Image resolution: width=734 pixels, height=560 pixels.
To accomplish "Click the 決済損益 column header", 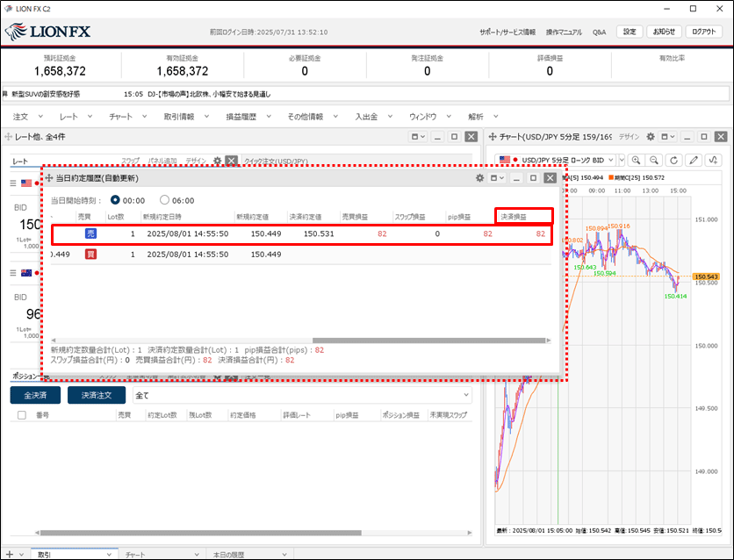I will point(523,216).
